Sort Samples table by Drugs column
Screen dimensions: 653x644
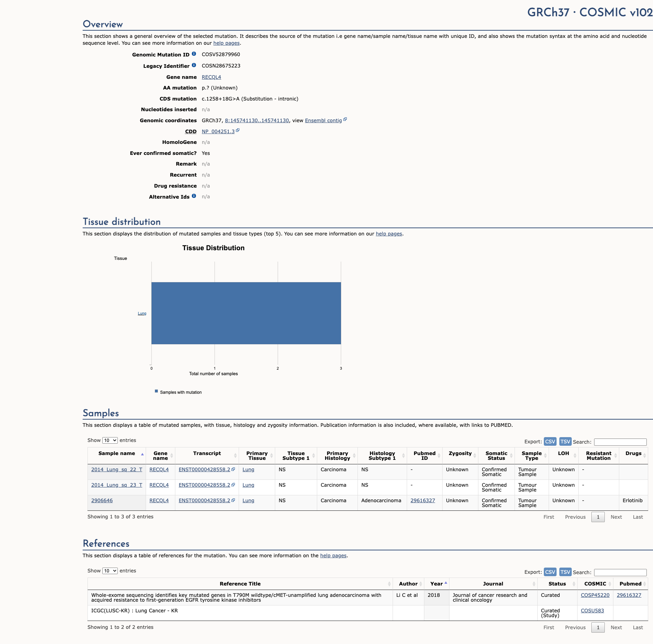click(x=634, y=456)
